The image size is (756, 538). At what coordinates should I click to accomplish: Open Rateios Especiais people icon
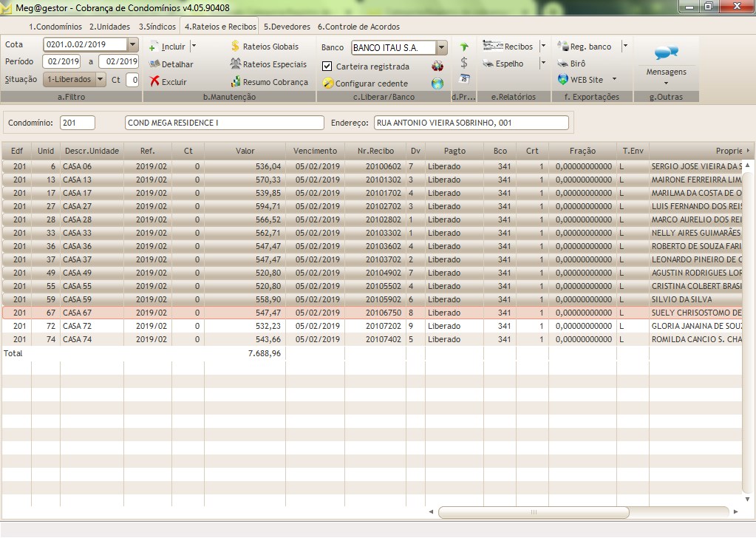click(x=236, y=64)
